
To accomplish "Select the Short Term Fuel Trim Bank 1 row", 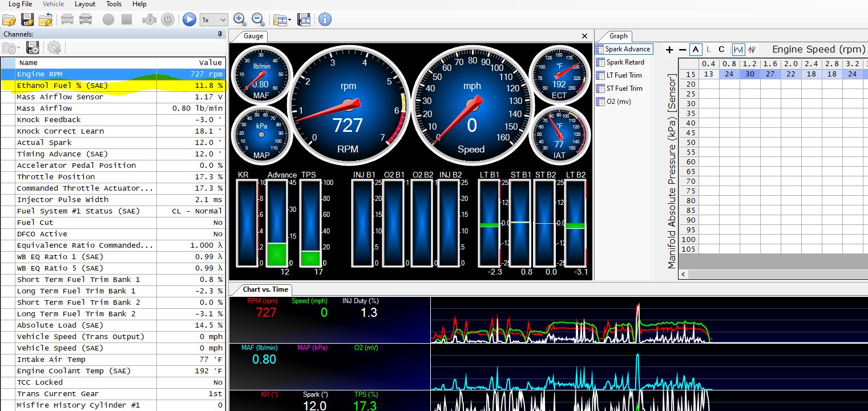I will 112,280.
